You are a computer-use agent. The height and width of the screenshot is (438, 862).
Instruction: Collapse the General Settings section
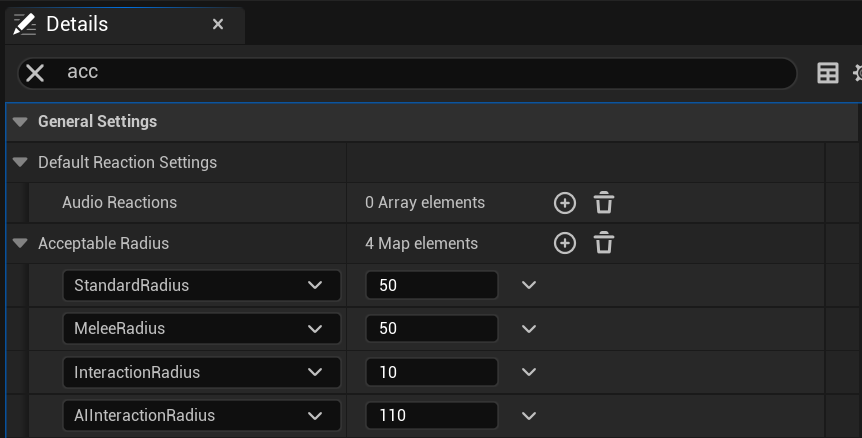(20, 122)
